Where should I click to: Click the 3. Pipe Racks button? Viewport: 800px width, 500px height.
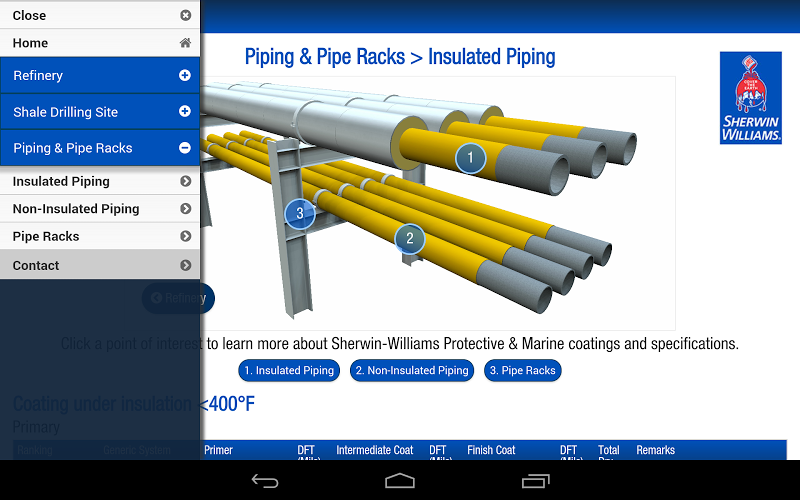click(x=522, y=370)
